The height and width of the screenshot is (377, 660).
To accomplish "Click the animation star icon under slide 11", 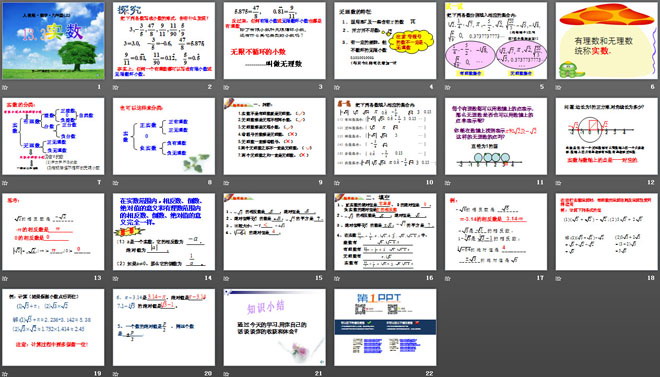I will tap(448, 183).
